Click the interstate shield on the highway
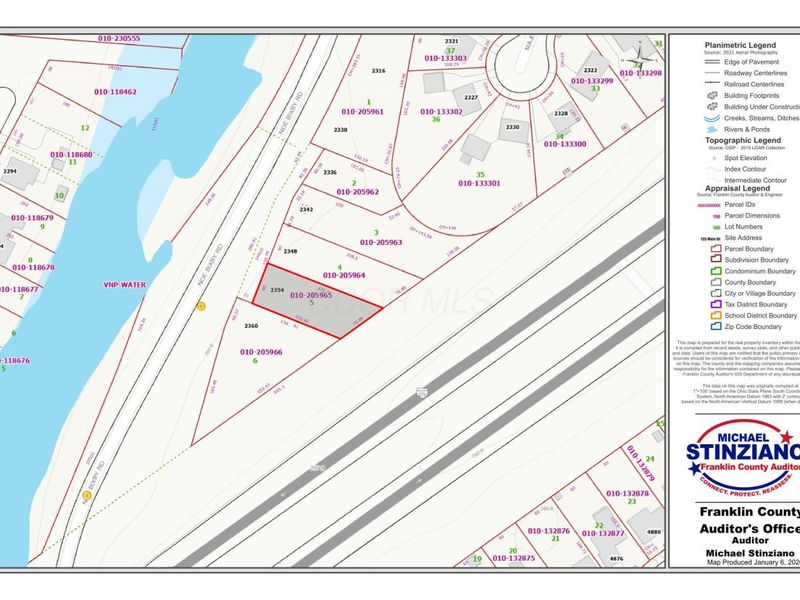 [422, 393]
